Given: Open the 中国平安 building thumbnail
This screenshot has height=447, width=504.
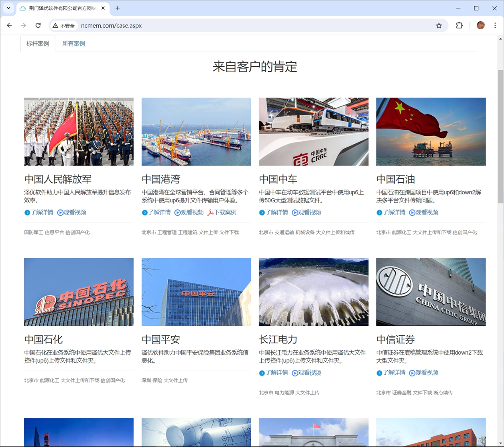Looking at the screenshot, I should point(196,292).
